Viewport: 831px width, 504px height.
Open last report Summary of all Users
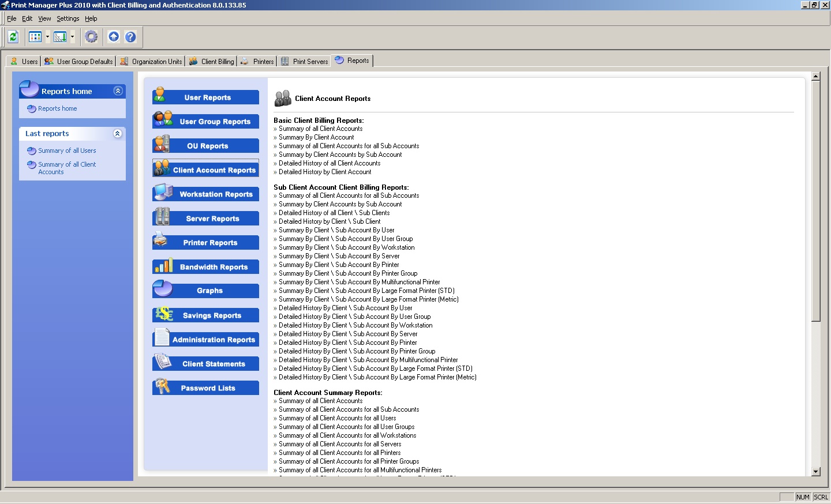pyautogui.click(x=67, y=151)
